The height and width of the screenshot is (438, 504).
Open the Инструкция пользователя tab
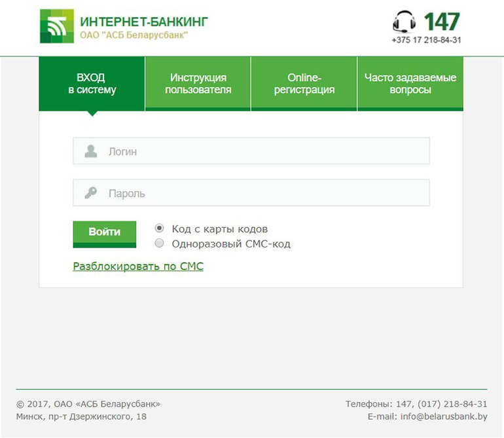tap(198, 84)
